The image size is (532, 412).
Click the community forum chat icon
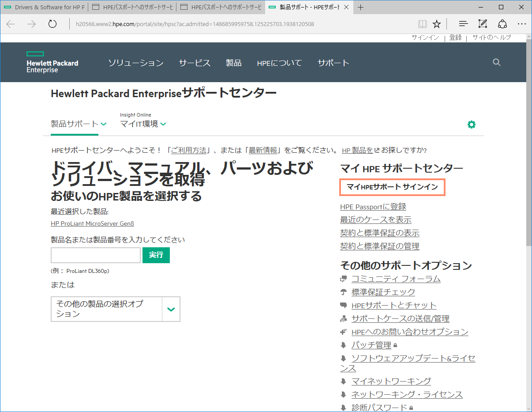(x=344, y=279)
